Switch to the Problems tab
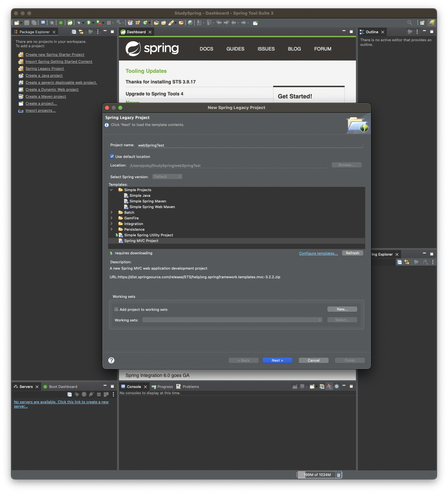 click(188, 387)
